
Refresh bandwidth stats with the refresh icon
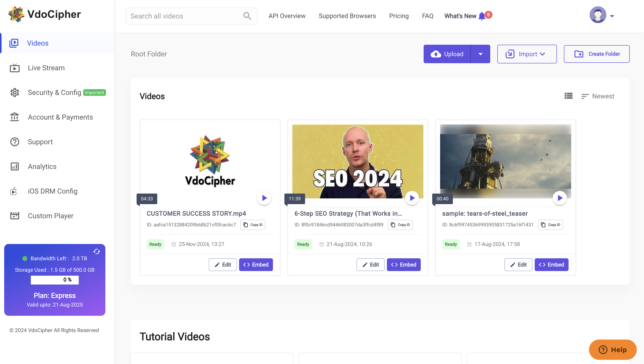97,252
